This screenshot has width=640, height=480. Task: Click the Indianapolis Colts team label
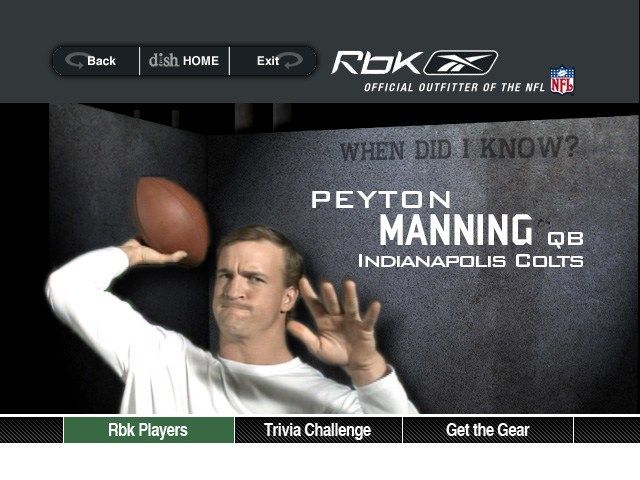[471, 261]
